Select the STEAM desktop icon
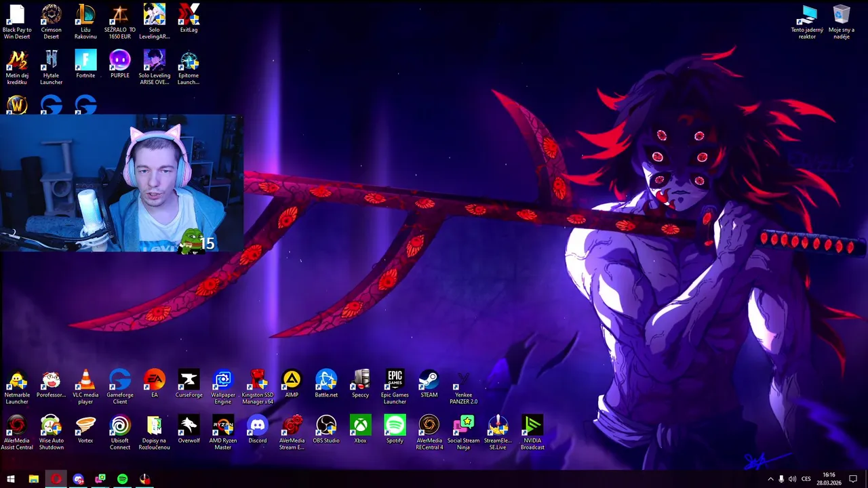This screenshot has width=868, height=488. point(429,384)
